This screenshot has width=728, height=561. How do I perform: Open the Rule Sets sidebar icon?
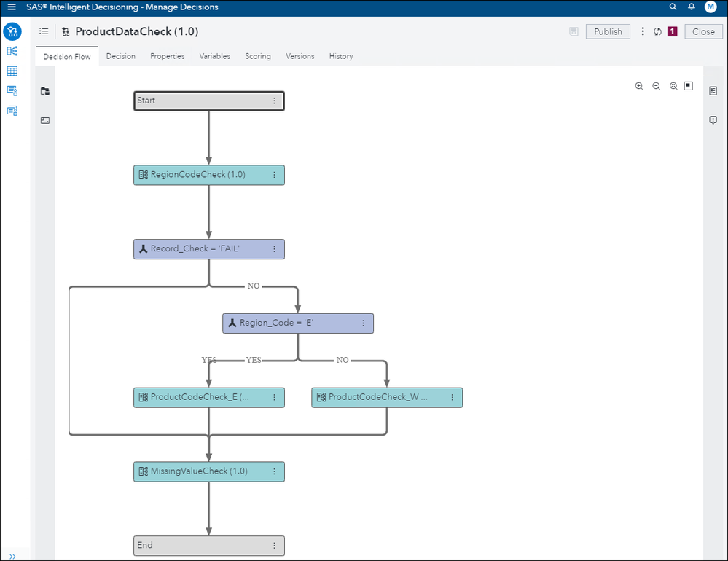click(12, 51)
